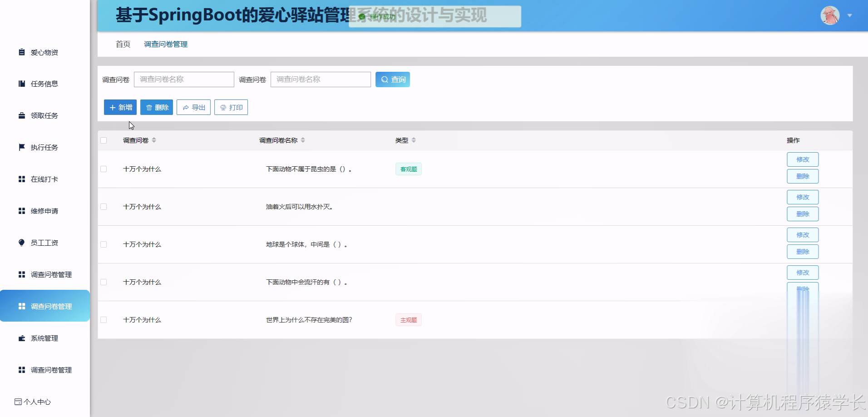Select the 员工工资 sidebar icon
This screenshot has width=868, height=417.
tap(21, 243)
